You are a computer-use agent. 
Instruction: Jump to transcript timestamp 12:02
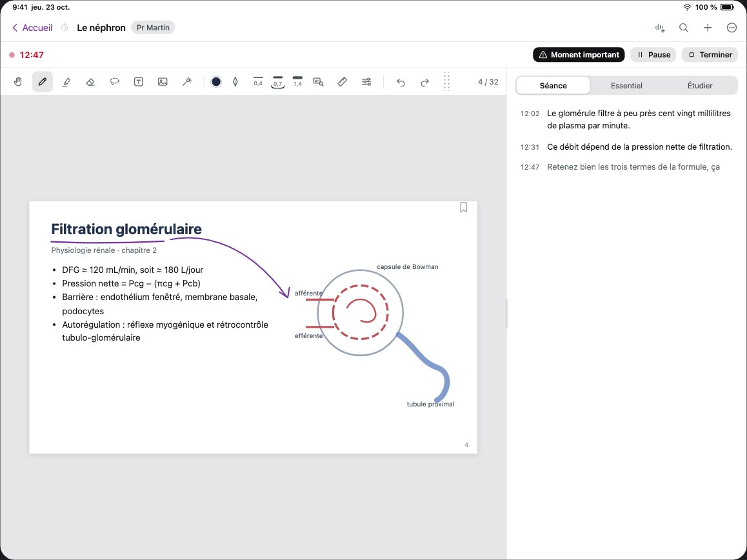tap(530, 114)
